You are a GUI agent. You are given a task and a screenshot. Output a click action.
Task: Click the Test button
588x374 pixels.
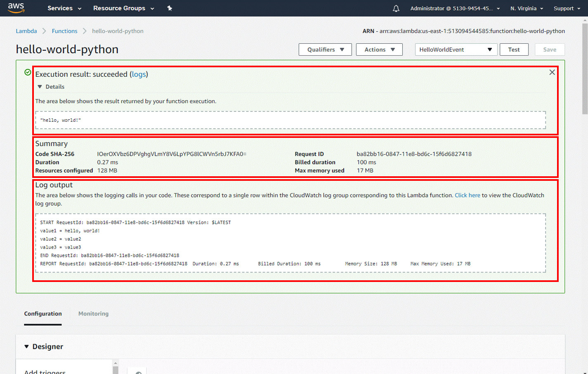click(514, 50)
